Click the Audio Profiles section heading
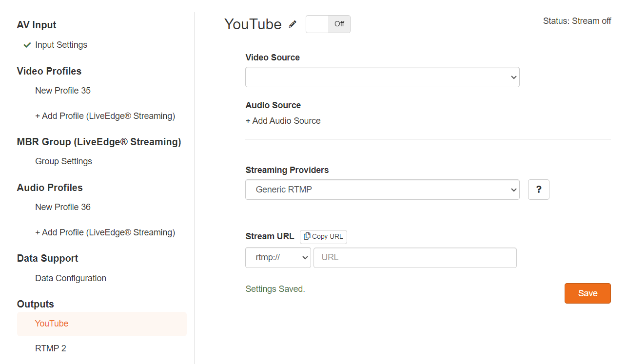Viewport: 627px width, 364px height. point(50,188)
